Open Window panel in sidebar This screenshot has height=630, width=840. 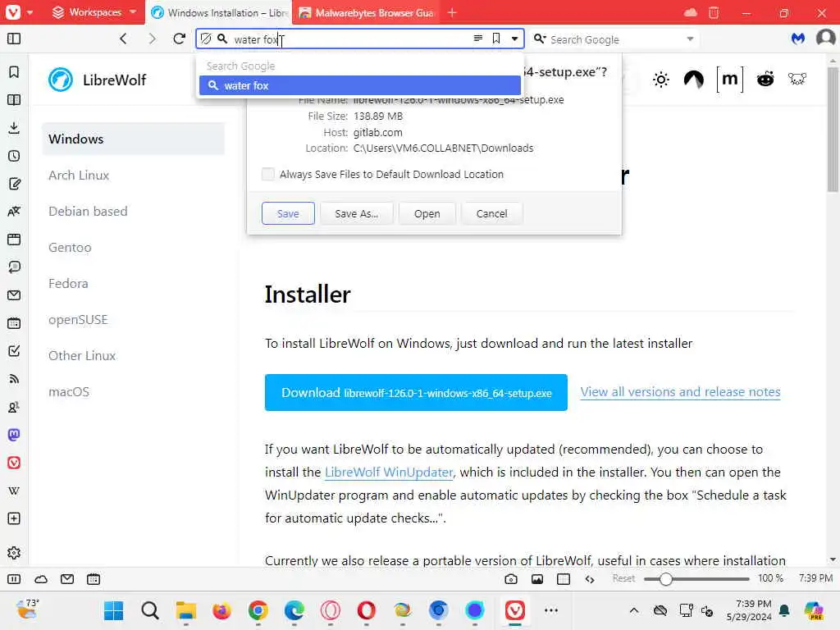coord(14,240)
